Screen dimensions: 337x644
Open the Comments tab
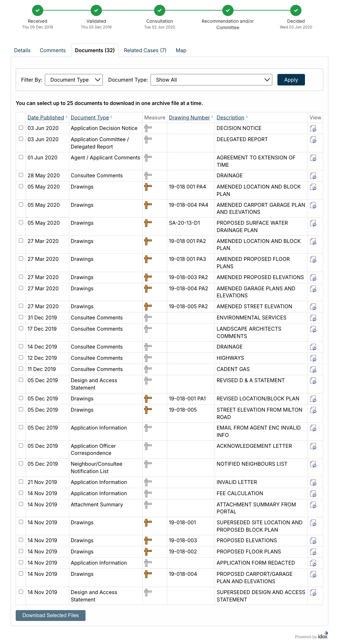click(x=53, y=50)
